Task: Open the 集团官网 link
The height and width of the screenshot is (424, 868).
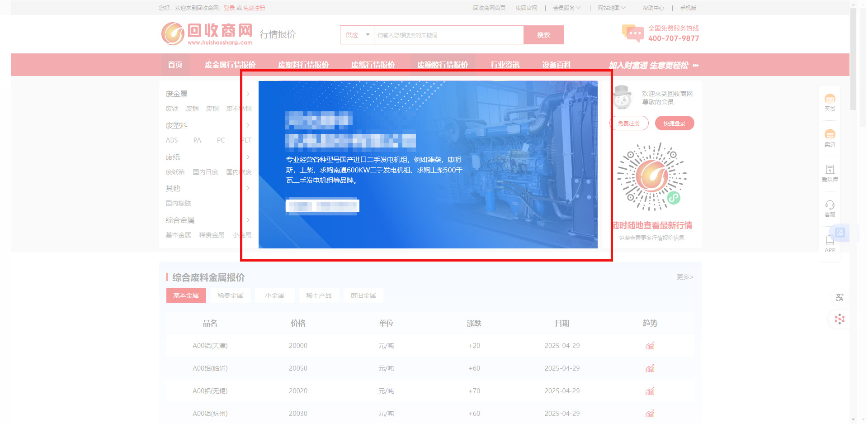Action: click(x=526, y=8)
